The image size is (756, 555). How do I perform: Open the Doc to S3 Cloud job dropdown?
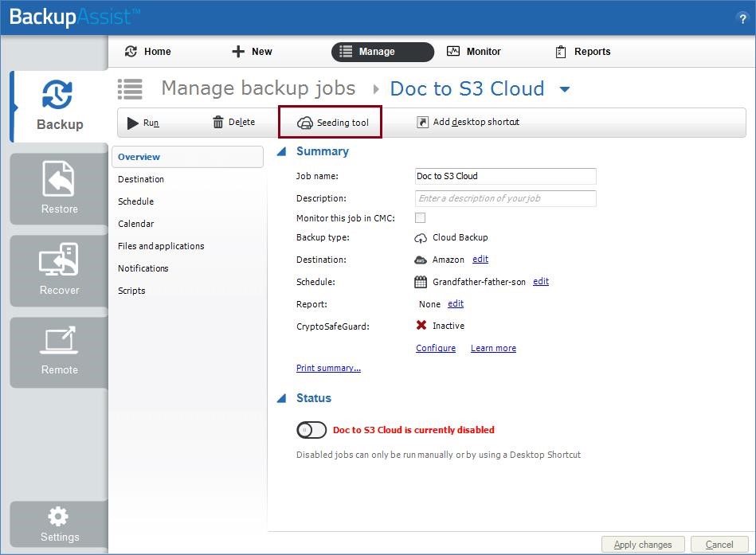click(565, 89)
